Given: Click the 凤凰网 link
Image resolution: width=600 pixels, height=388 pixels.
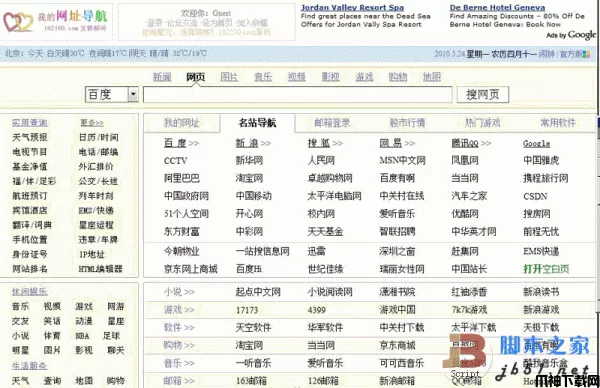Looking at the screenshot, I should (465, 160).
